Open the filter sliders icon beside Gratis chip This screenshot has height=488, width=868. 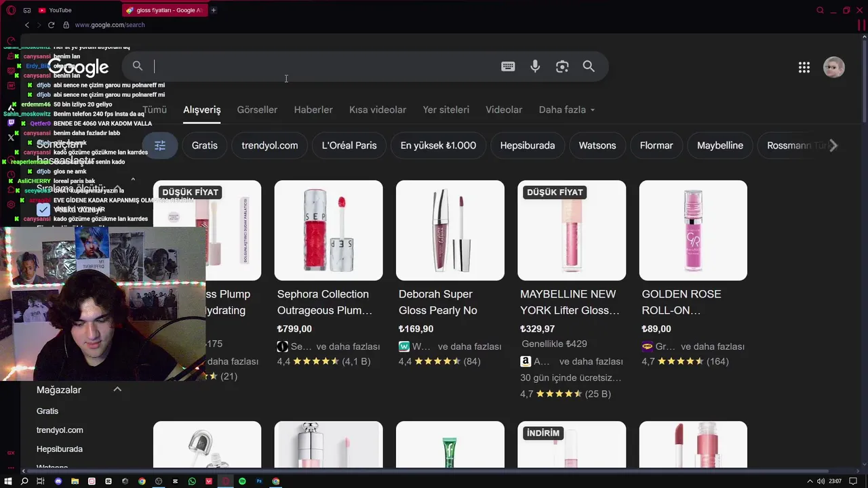tap(160, 146)
